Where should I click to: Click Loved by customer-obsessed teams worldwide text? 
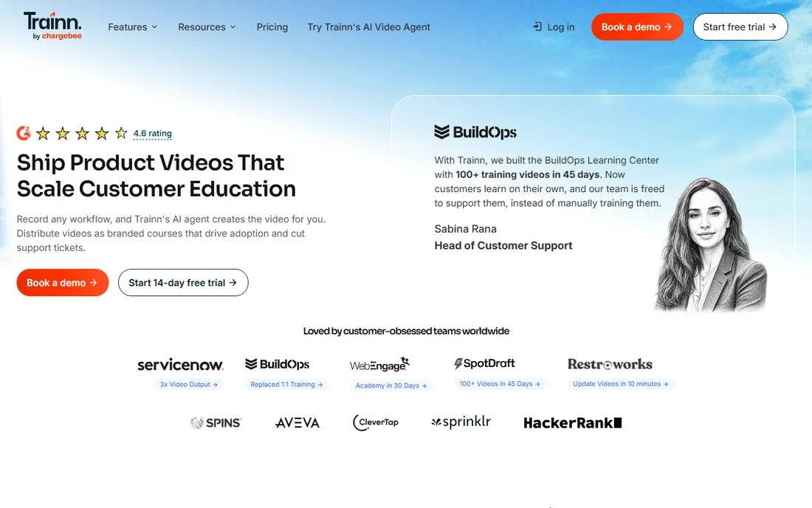(x=406, y=331)
